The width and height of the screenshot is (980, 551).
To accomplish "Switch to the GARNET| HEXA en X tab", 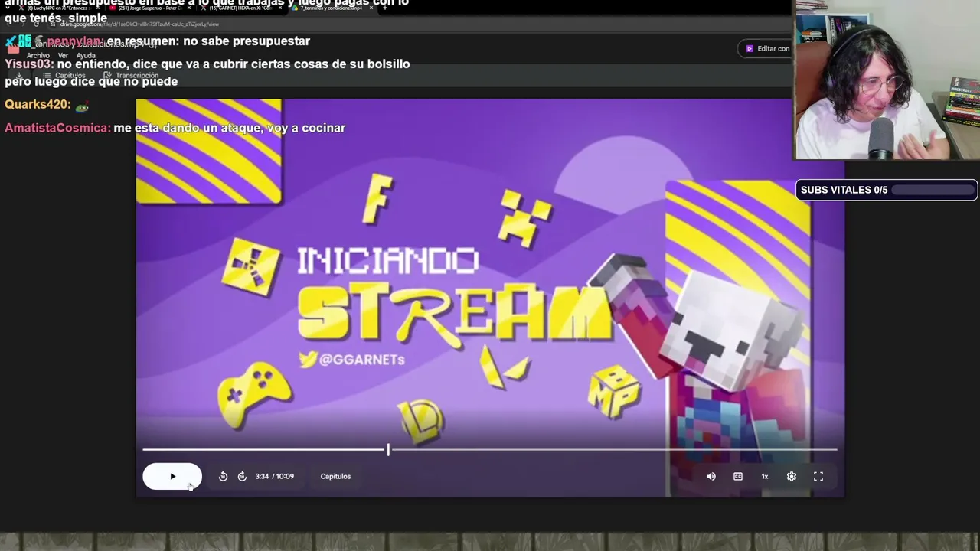I will click(x=240, y=8).
